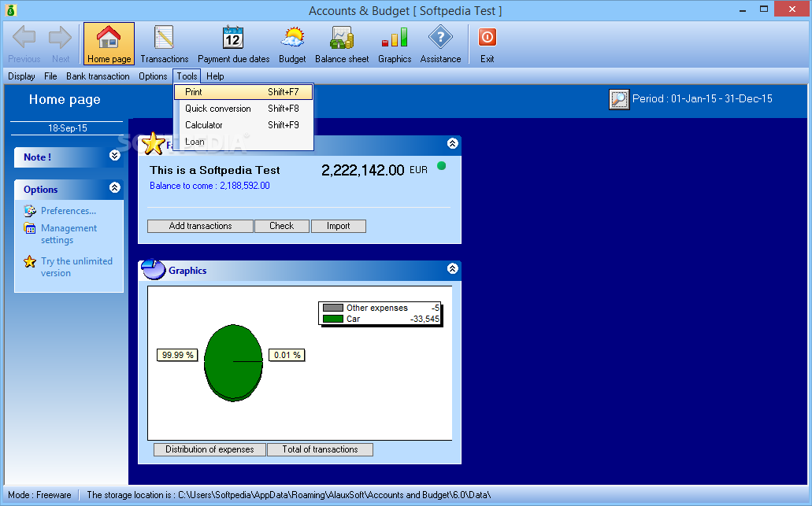Click the gray Other expenses legend swatch
The width and height of the screenshot is (812, 506).
click(333, 308)
